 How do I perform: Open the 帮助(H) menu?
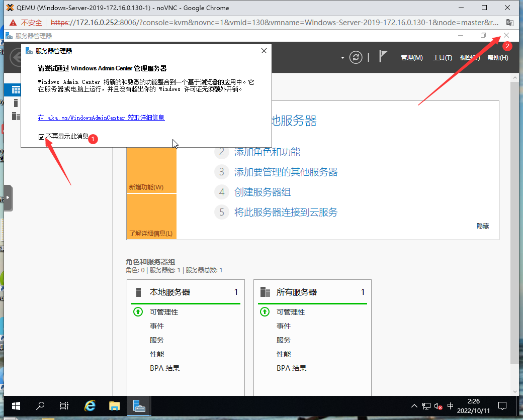498,58
